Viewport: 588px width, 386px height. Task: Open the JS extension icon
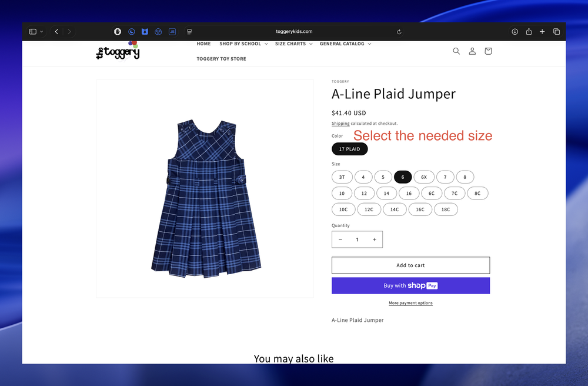[x=172, y=32]
